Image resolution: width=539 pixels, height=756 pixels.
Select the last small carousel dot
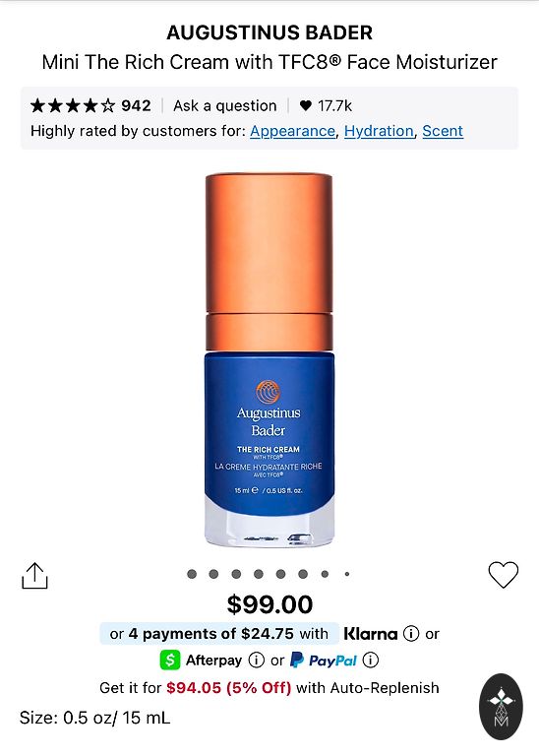coord(347,574)
